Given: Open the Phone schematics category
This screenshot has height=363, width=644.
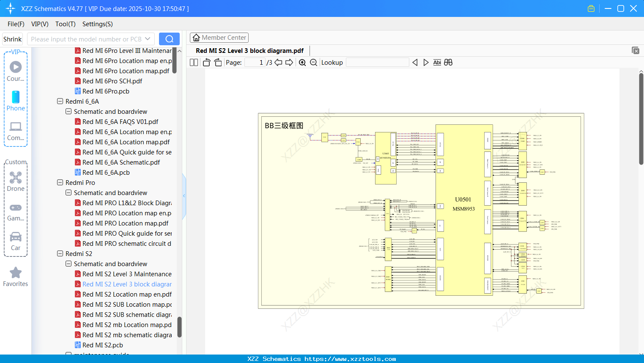Looking at the screenshot, I should (16, 102).
